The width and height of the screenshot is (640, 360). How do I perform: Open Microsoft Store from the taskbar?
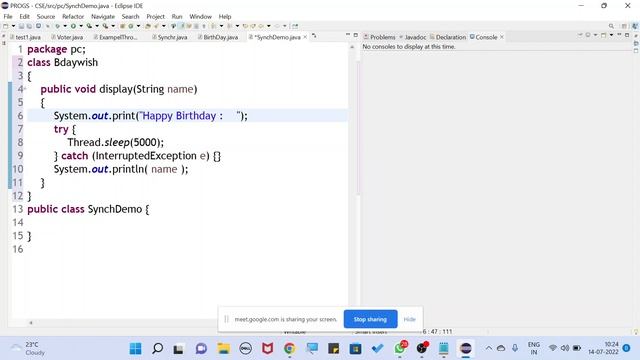coord(356,349)
